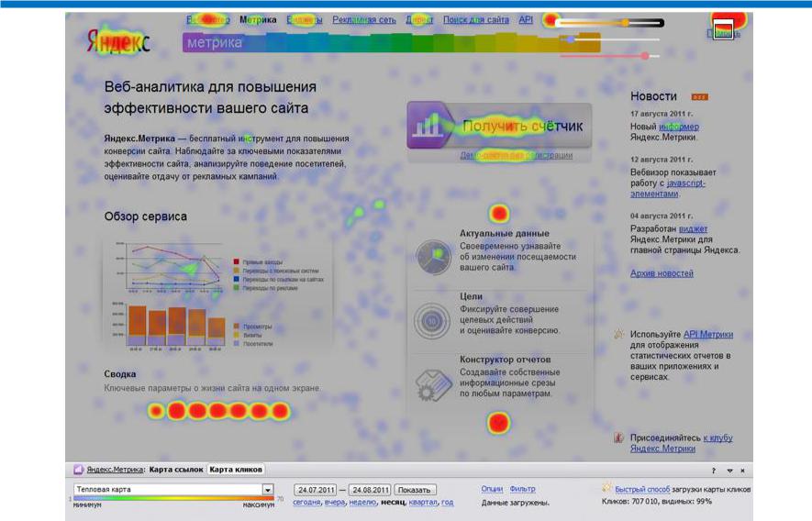Close the click-map panel with the x icon
The image size is (812, 521).
[x=742, y=471]
